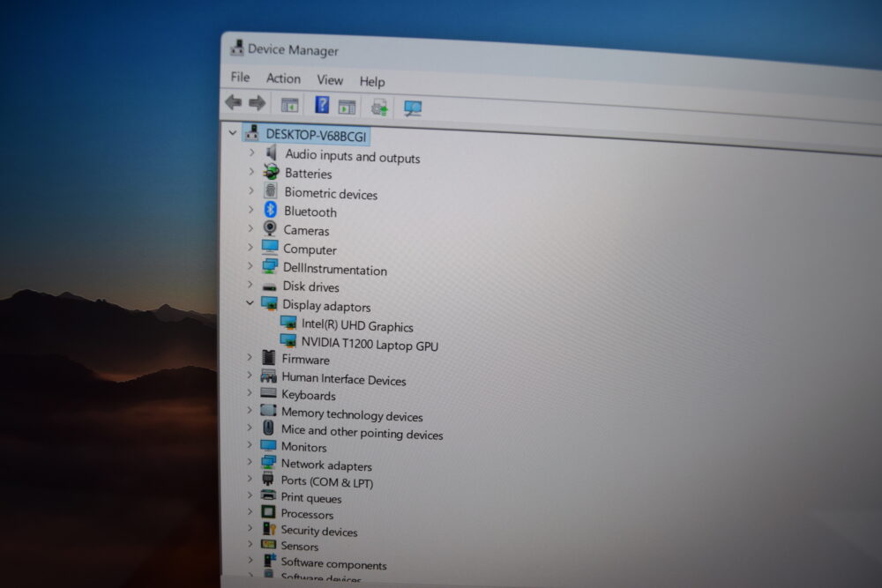Click the Mice and pointing devices icon
Viewport: 882px width, 588px height.
click(x=268, y=428)
